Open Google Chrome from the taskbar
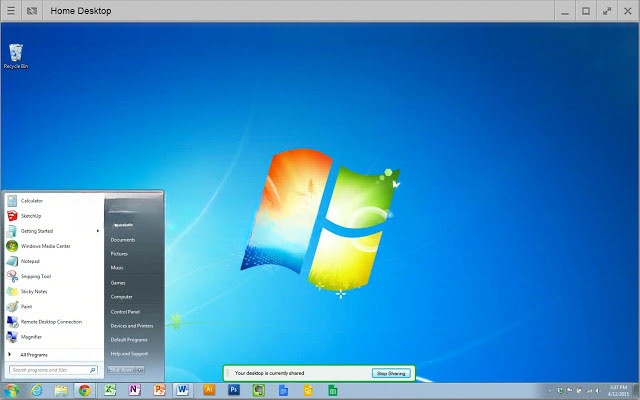The image size is (640, 400). click(84, 391)
